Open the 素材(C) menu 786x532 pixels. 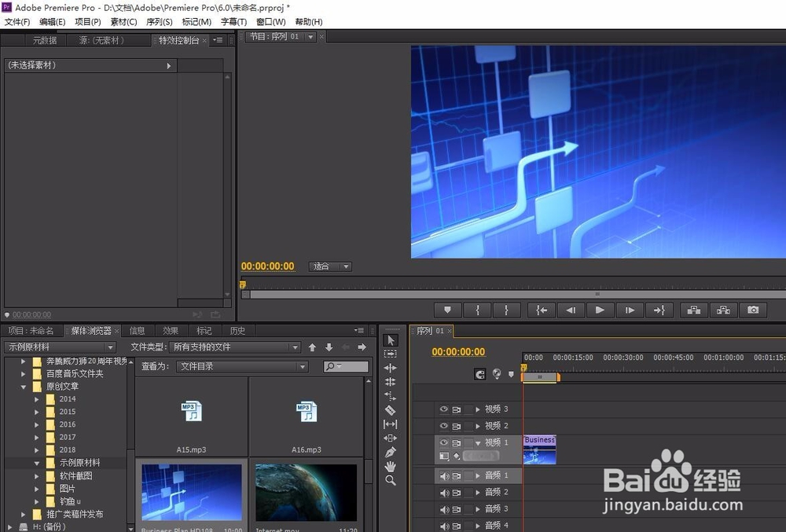click(x=123, y=22)
